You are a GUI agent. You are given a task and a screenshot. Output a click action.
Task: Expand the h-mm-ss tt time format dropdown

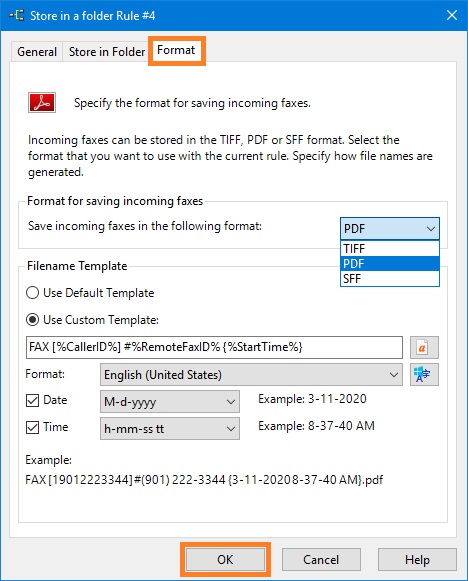click(170, 429)
